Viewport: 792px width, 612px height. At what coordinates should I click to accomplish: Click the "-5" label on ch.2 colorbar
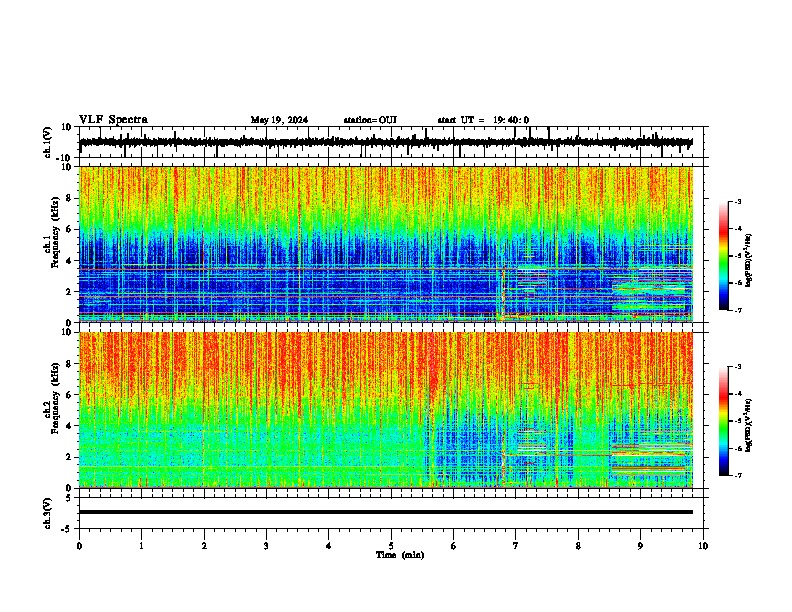pyautogui.click(x=738, y=421)
